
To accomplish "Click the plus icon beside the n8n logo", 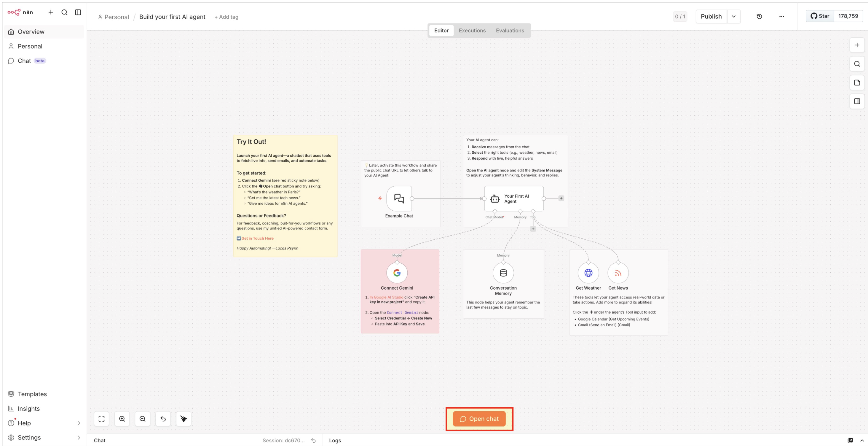I will tap(51, 12).
